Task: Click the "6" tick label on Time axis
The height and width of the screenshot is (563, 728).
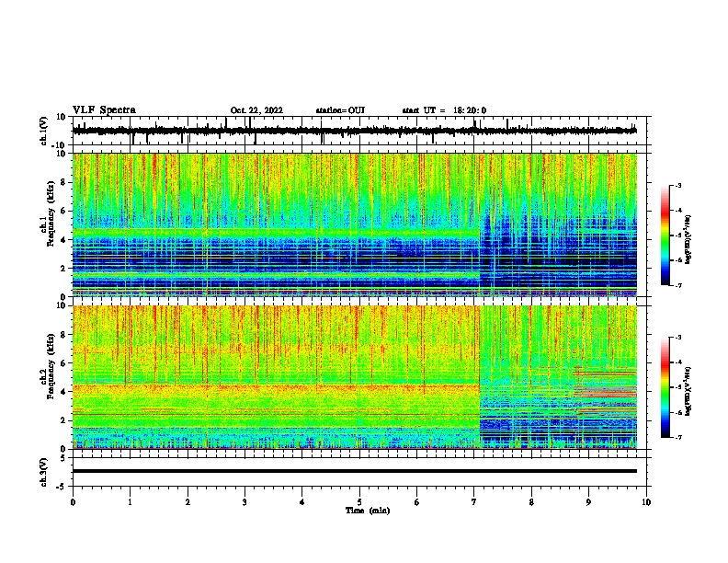Action: pos(417,502)
